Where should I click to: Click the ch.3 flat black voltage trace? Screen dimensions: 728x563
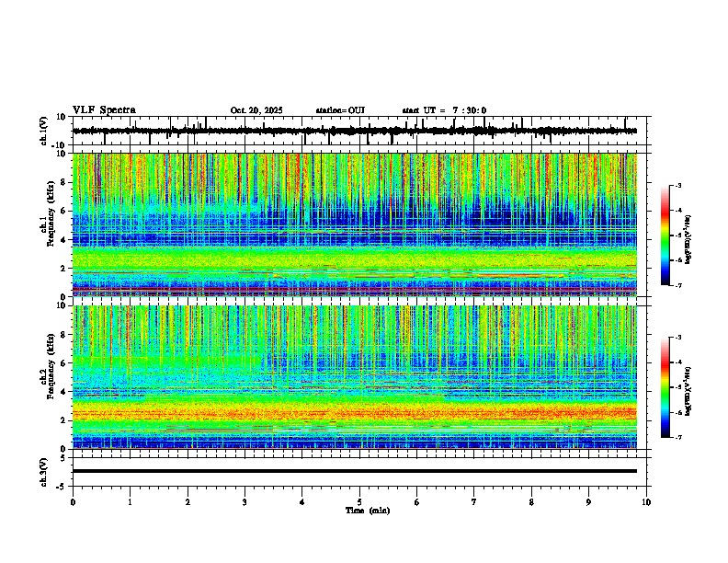pos(355,471)
